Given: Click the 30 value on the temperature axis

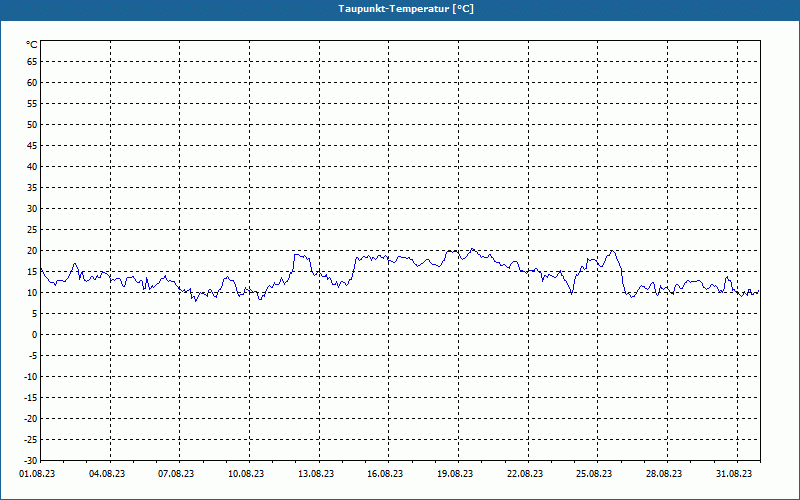Looking at the screenshot, I should (32, 209).
